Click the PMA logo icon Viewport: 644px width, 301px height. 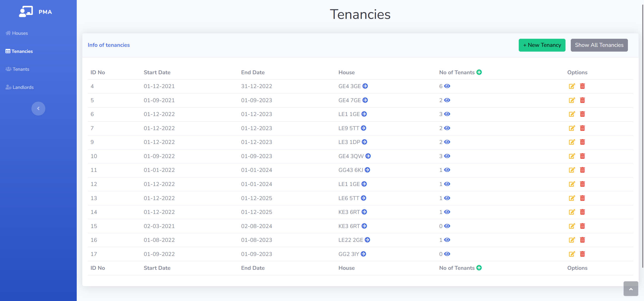pyautogui.click(x=26, y=12)
